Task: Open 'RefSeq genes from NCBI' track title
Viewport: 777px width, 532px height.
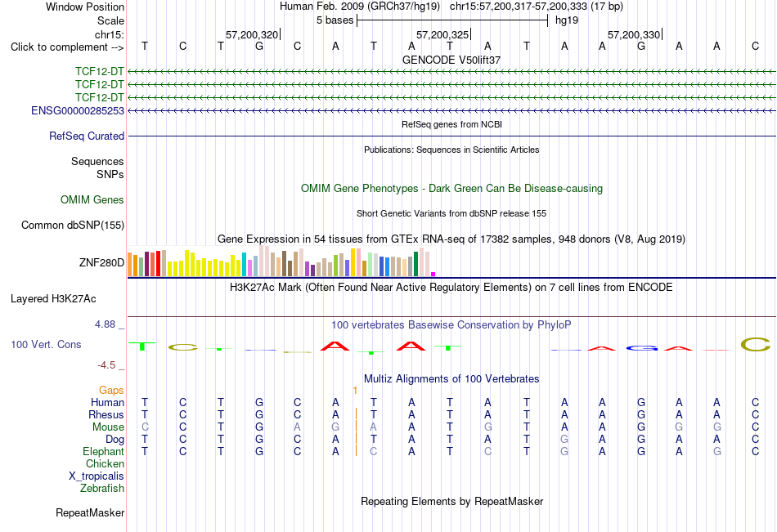Action: tap(451, 124)
